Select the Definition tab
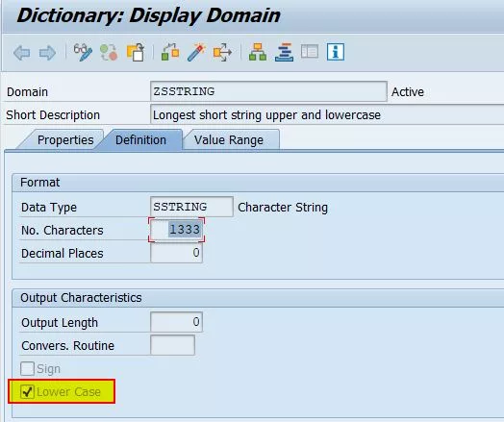Viewport: 504px width, 422px height. tap(140, 140)
